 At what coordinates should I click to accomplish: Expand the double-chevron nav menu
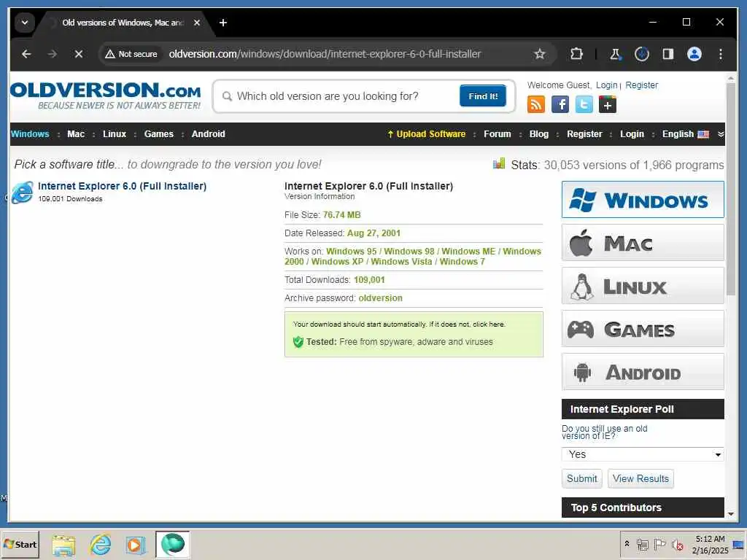pos(720,134)
